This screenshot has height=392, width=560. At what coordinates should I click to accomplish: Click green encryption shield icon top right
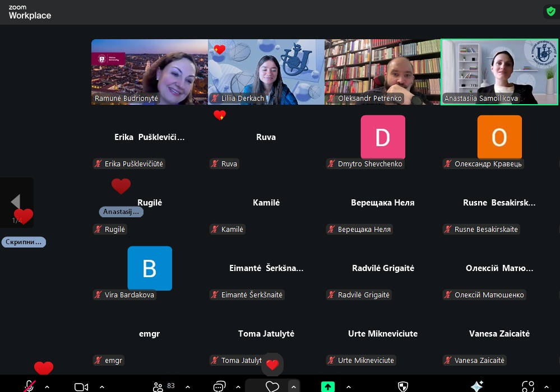tap(550, 11)
